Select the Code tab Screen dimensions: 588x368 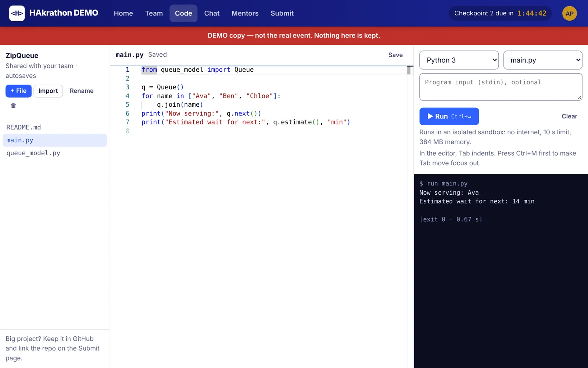point(183,13)
